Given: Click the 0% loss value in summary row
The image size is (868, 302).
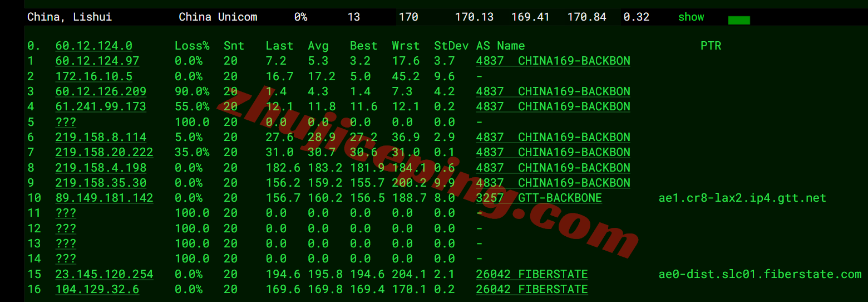Looking at the screenshot, I should tap(300, 17).
